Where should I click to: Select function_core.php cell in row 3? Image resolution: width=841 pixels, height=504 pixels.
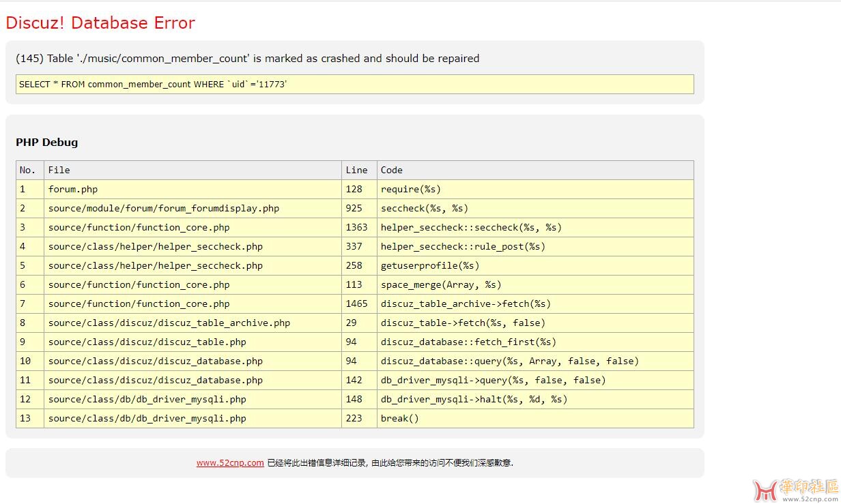point(193,227)
